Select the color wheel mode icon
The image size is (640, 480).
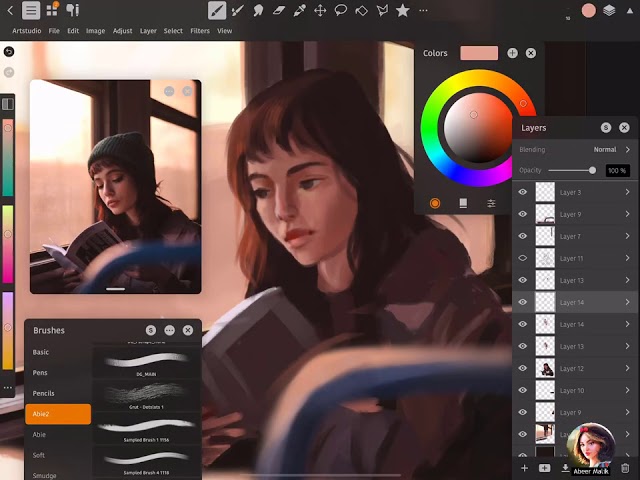pos(435,203)
